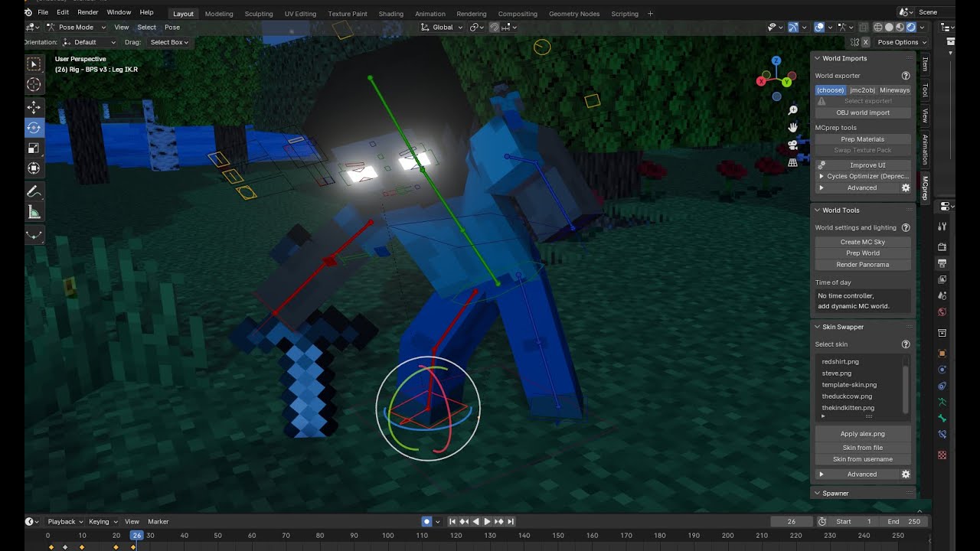This screenshot has width=980, height=551.
Task: Switch to Geometry Nodes workspace tab
Action: pos(574,14)
